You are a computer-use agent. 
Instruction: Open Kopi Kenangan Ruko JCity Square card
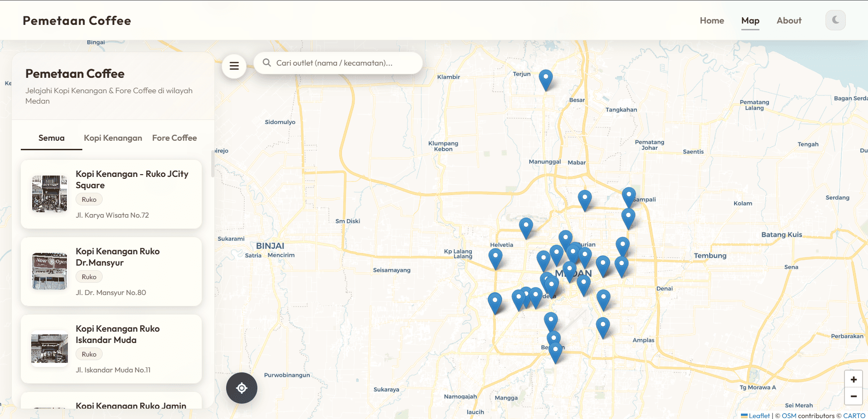pos(111,194)
